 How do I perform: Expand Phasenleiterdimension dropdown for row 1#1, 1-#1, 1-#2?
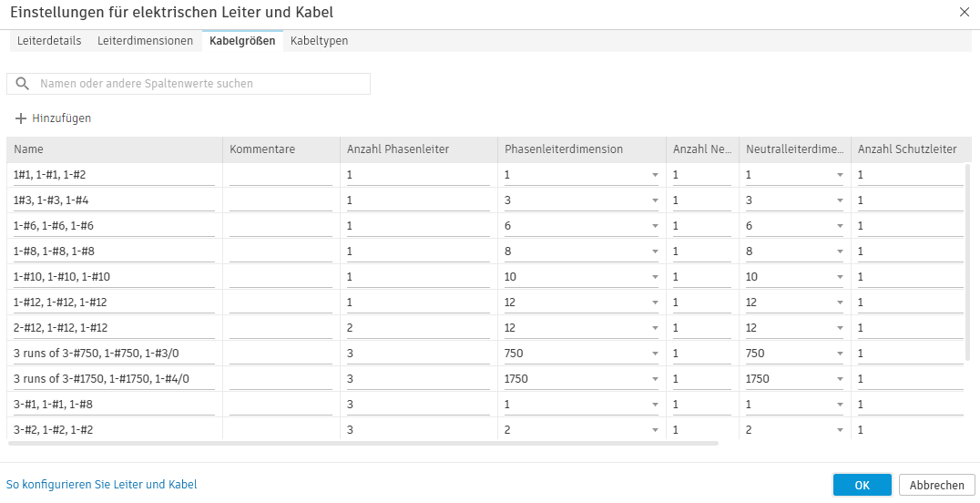tap(654, 175)
